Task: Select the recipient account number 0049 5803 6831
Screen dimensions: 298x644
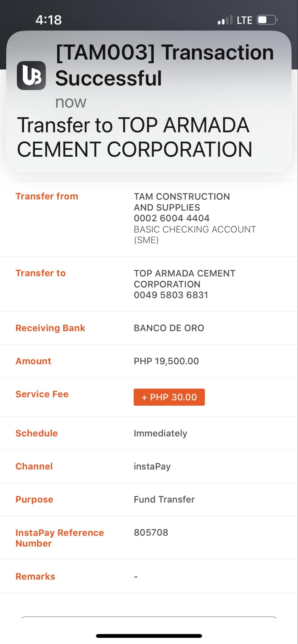Action: 171,295
